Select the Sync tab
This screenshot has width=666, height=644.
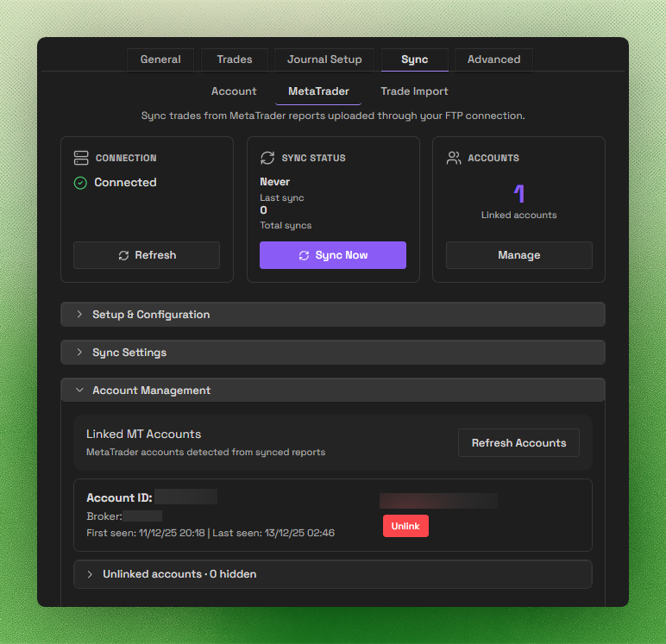pyautogui.click(x=415, y=59)
